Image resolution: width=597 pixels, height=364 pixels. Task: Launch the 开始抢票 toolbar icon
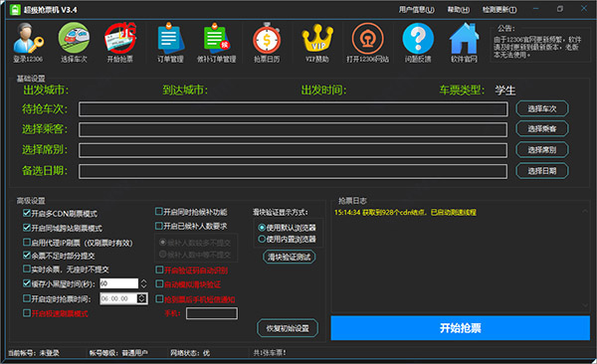(120, 43)
